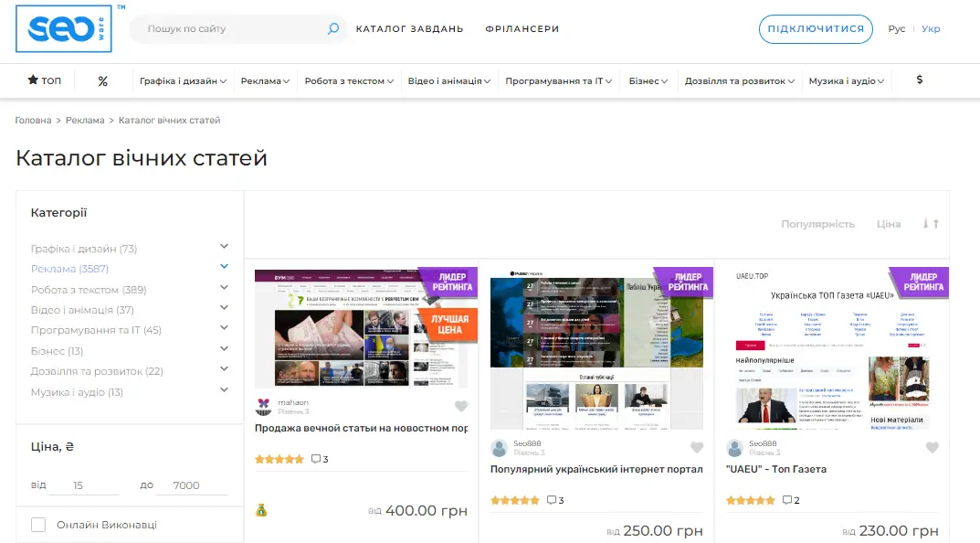Screen dimensions: 980x543
Task: Go to КАТАЛОГ ЗАВДАНЬ
Action: (409, 28)
